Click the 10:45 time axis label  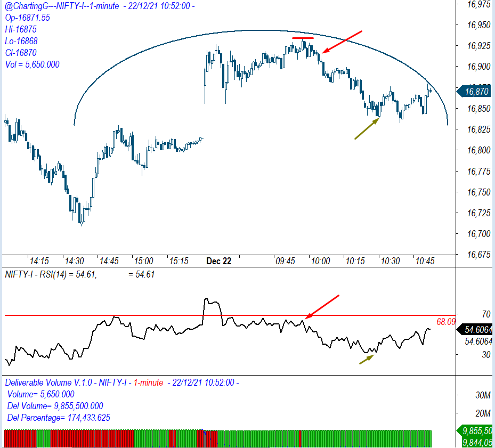425,261
